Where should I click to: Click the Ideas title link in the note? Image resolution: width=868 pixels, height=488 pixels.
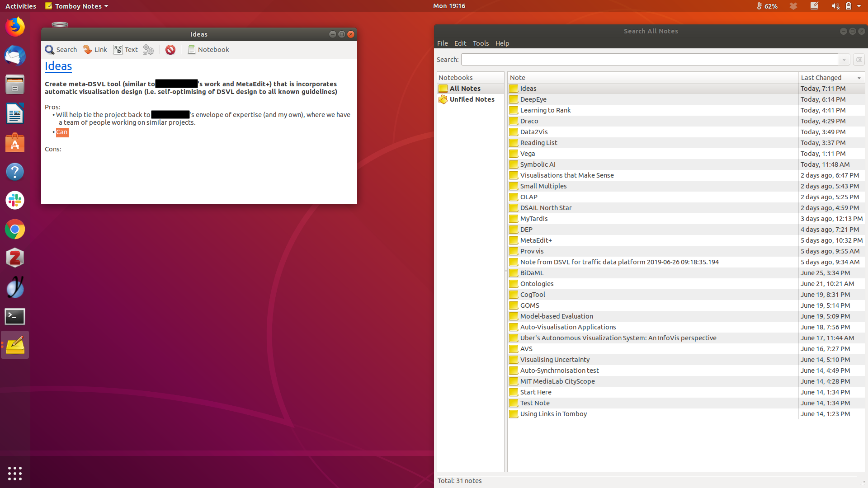tap(58, 66)
